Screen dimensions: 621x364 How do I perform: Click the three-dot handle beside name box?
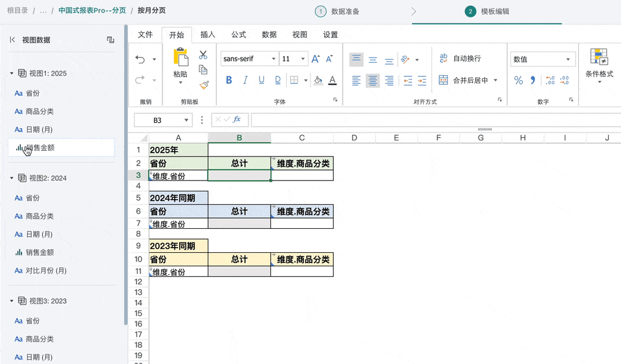coord(202,120)
